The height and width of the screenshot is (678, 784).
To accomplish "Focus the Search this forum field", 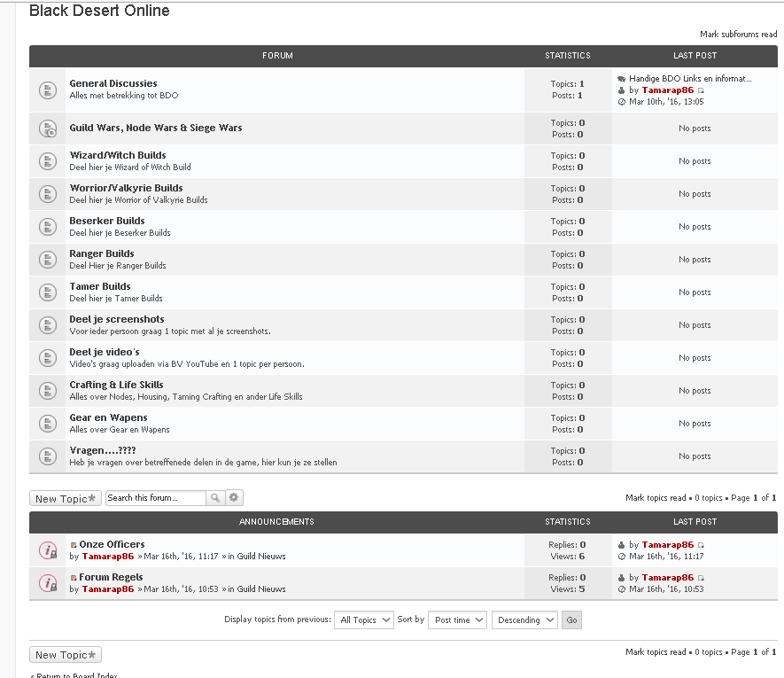I will 156,498.
